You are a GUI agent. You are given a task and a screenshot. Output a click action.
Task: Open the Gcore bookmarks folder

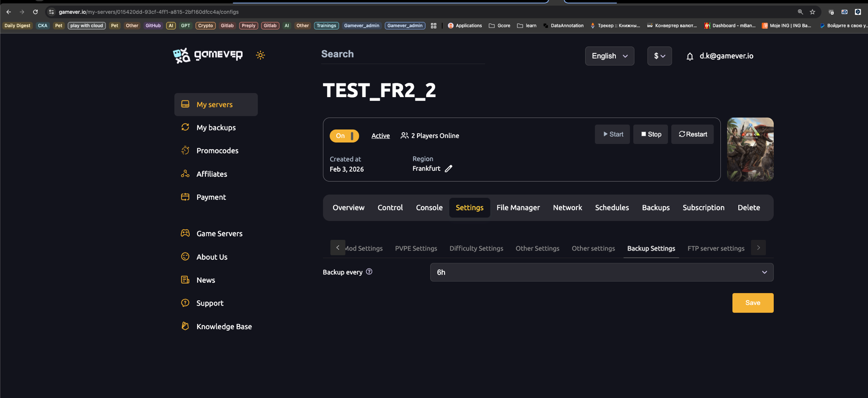500,26
